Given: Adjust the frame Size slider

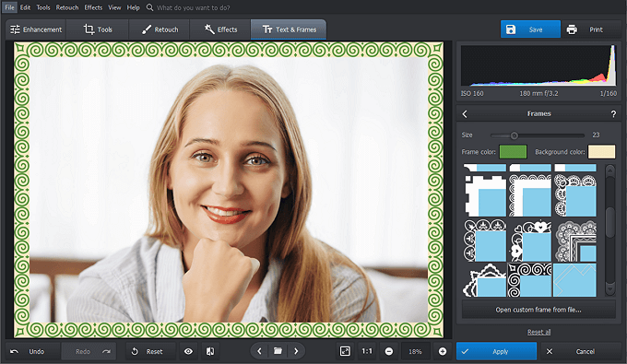Looking at the screenshot, I should [537, 135].
